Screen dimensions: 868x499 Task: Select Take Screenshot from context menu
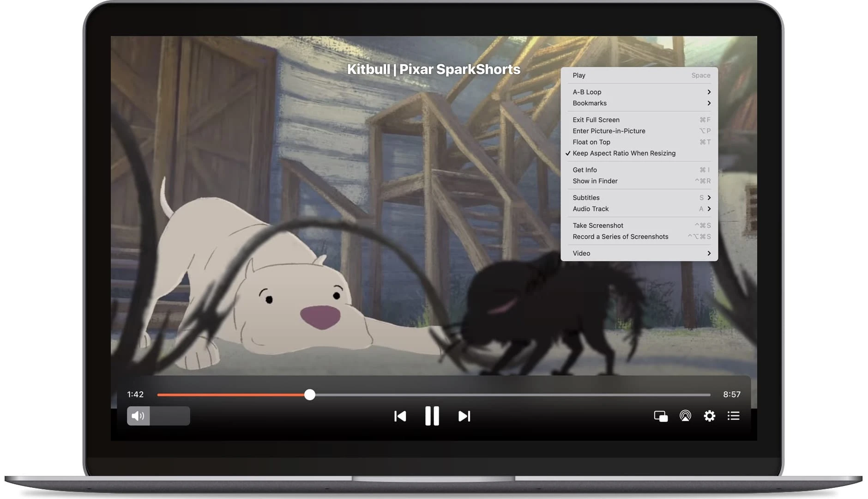click(598, 226)
